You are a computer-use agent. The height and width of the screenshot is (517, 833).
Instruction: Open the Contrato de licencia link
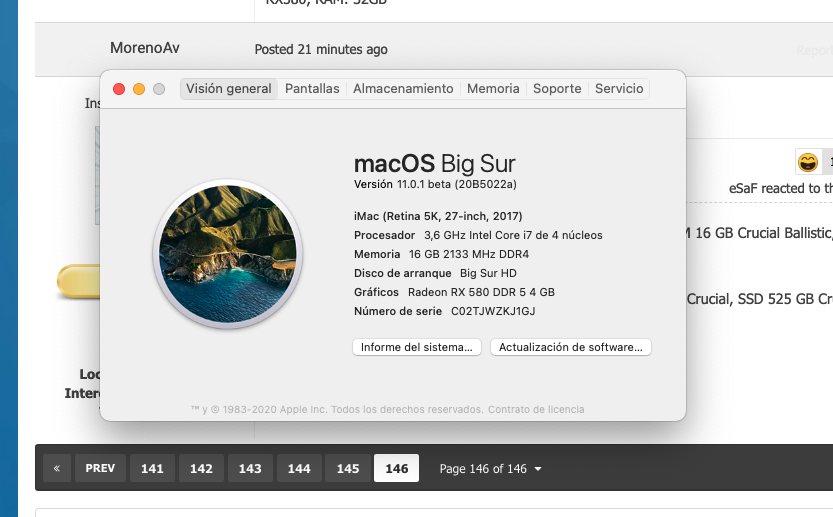[536, 410]
